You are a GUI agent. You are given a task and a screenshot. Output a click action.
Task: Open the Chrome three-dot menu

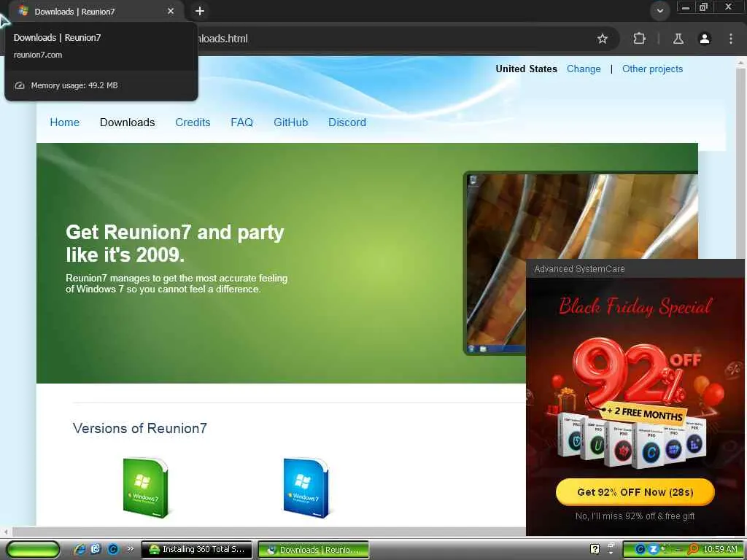click(x=731, y=39)
